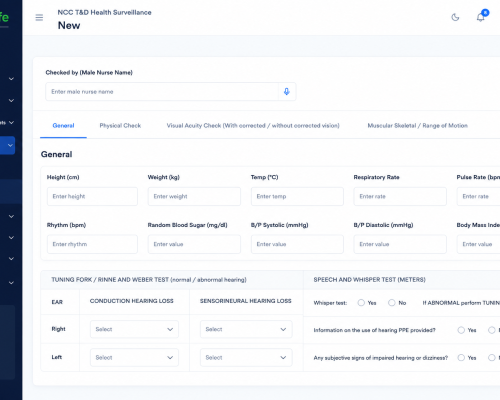The width and height of the screenshot is (500, 400).
Task: Open the hamburger menu icon
Action: coord(39,17)
